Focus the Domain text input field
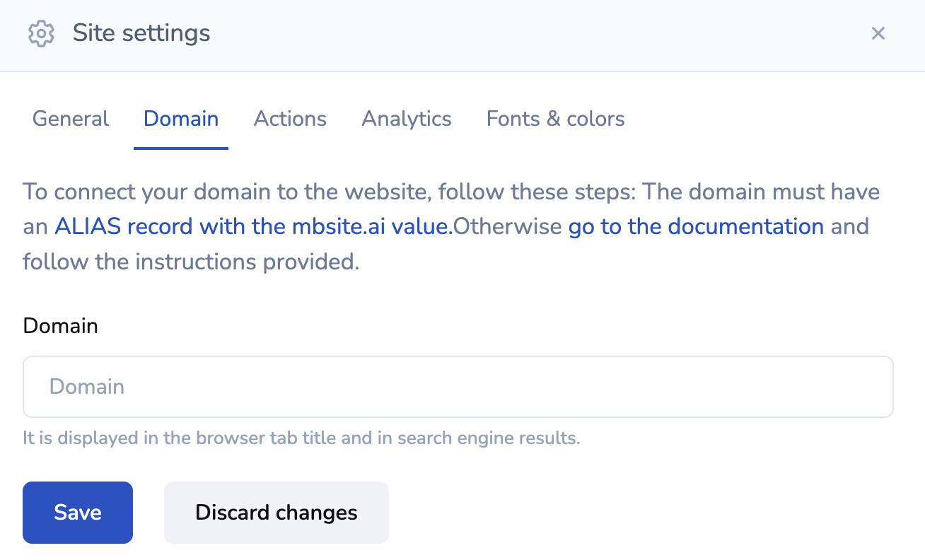This screenshot has height=560, width=925. click(x=458, y=387)
